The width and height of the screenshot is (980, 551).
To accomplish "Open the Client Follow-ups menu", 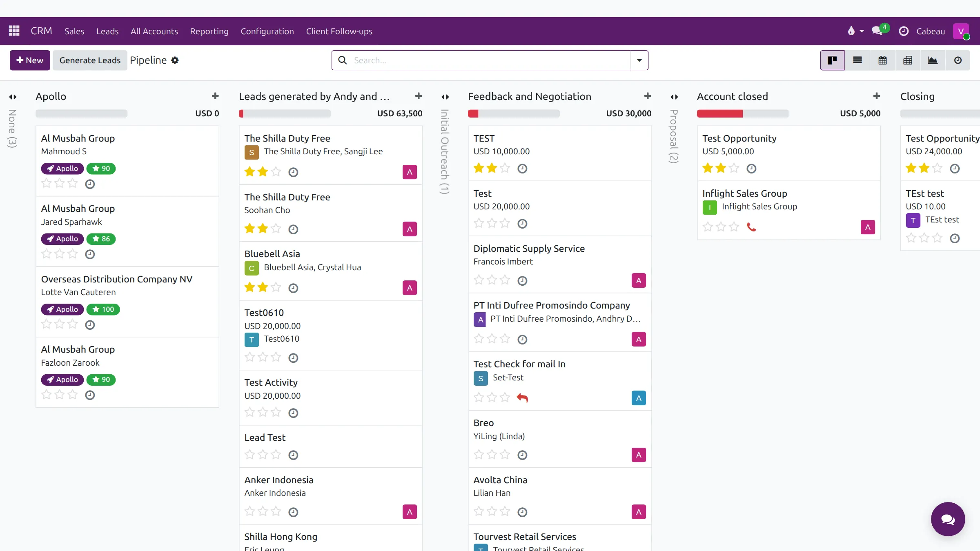I will click(x=339, y=31).
